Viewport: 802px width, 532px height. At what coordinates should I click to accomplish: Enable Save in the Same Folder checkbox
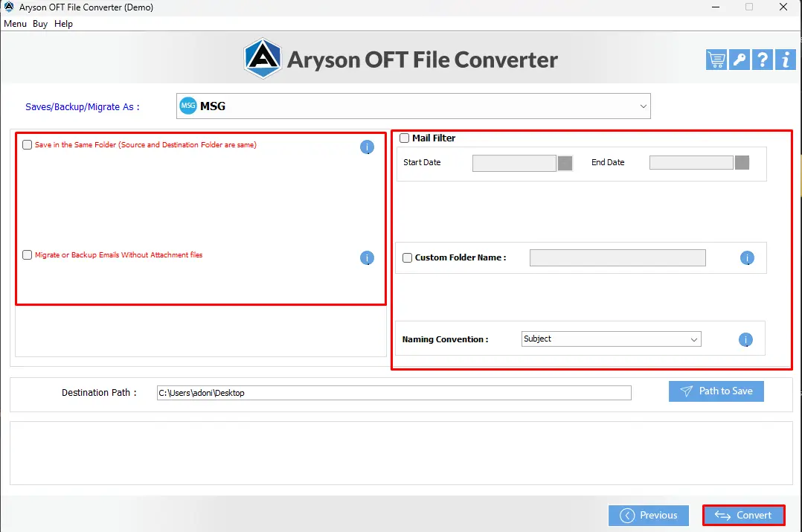(x=27, y=145)
